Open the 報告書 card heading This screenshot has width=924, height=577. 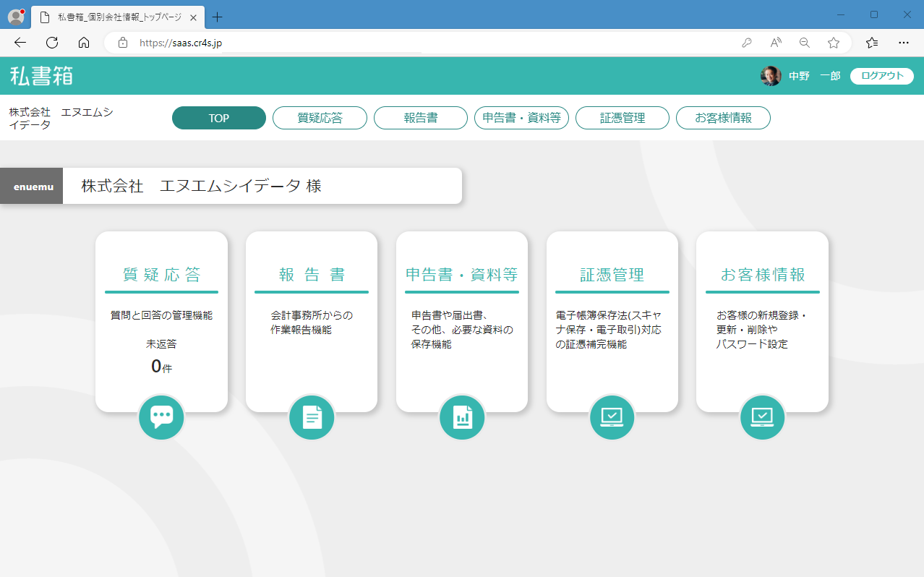pos(312,275)
